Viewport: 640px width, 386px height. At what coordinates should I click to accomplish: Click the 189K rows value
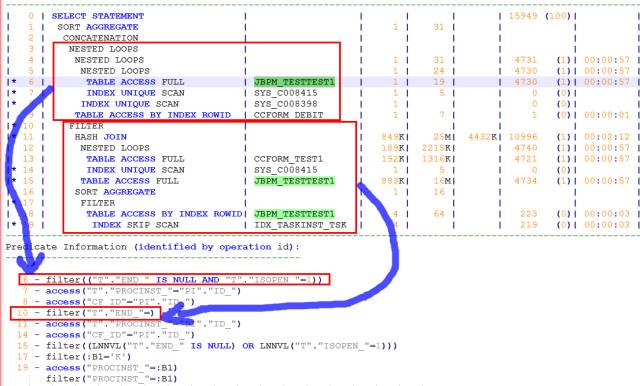coord(393,148)
